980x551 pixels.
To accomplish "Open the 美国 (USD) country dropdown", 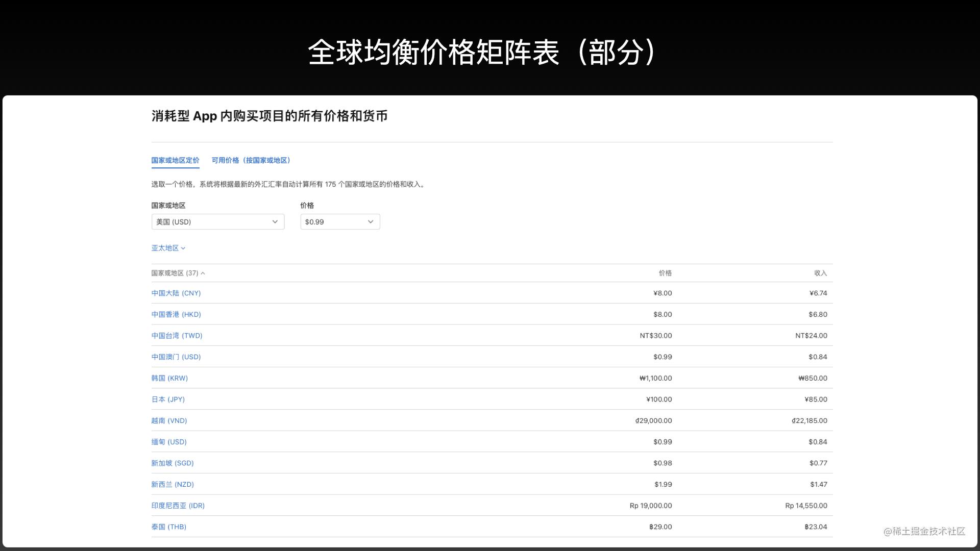I will click(218, 222).
